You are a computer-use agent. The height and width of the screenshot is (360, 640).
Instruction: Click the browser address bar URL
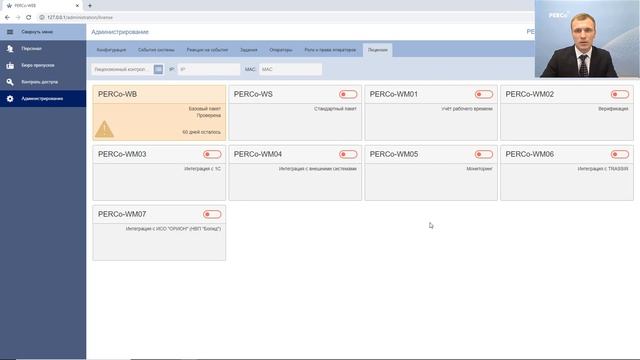click(80, 18)
